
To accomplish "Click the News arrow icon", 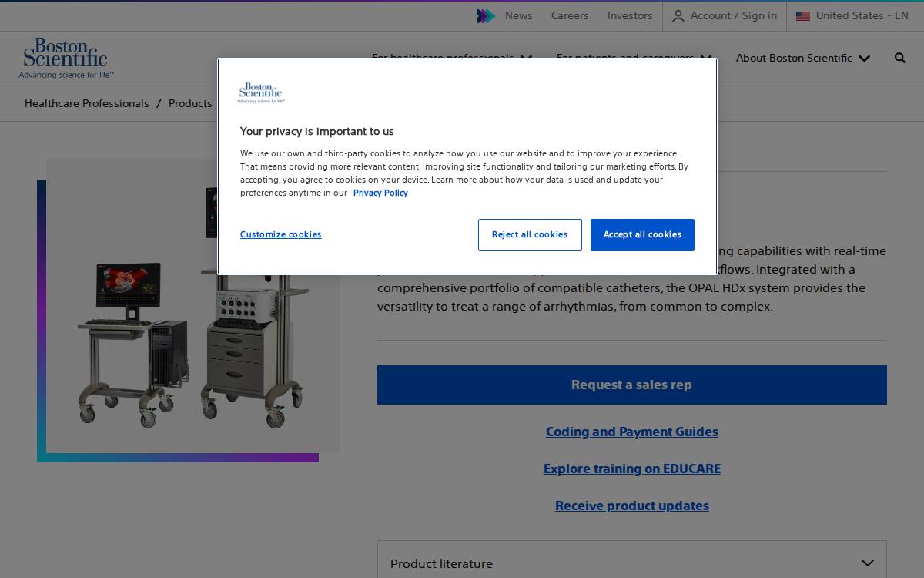I will [486, 15].
